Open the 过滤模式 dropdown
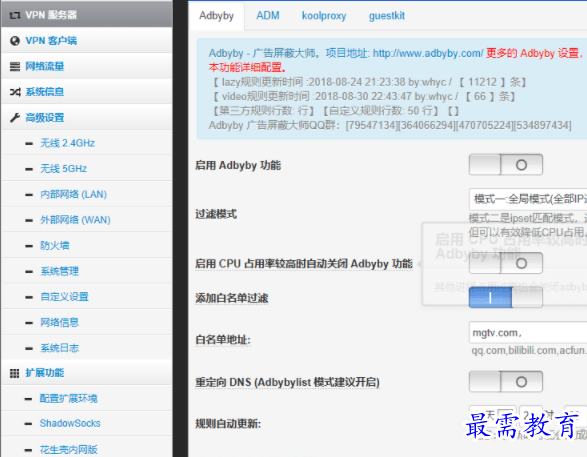Viewport: 587px width, 457px height. (x=528, y=199)
